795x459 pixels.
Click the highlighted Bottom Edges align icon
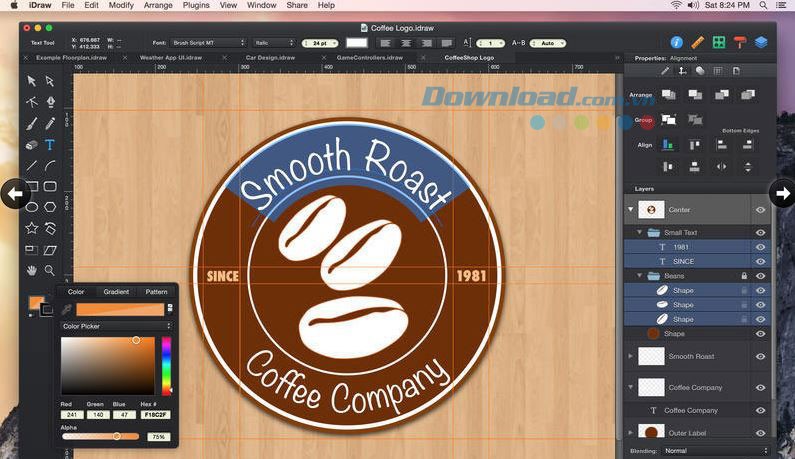(x=668, y=145)
